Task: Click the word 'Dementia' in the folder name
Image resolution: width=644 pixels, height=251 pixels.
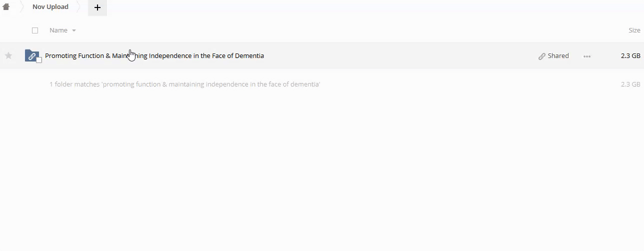Action: pos(249,56)
